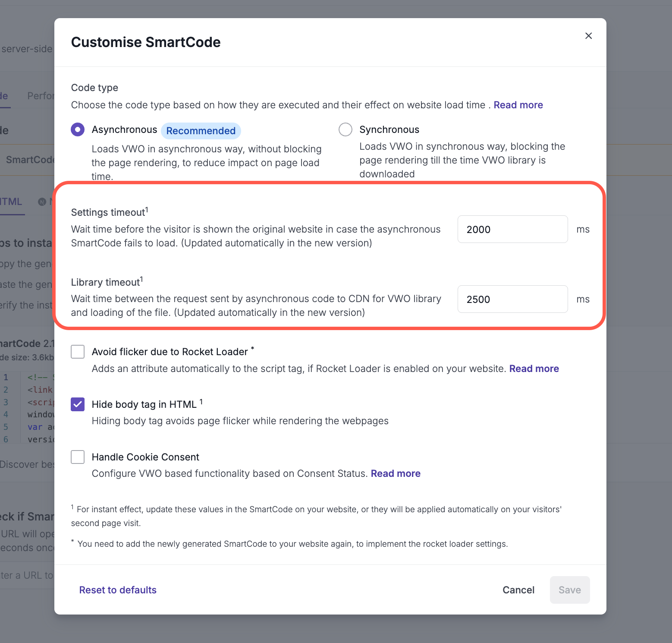Select the Synchronous radio option
672x643 pixels.
[x=345, y=129]
